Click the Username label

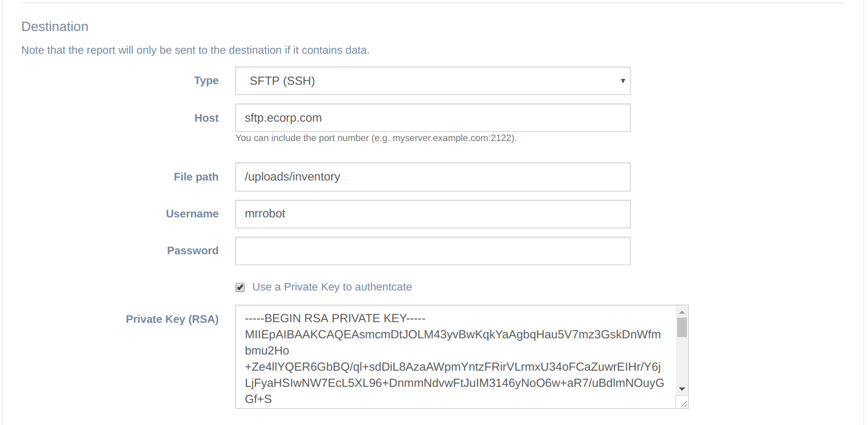[x=192, y=213]
